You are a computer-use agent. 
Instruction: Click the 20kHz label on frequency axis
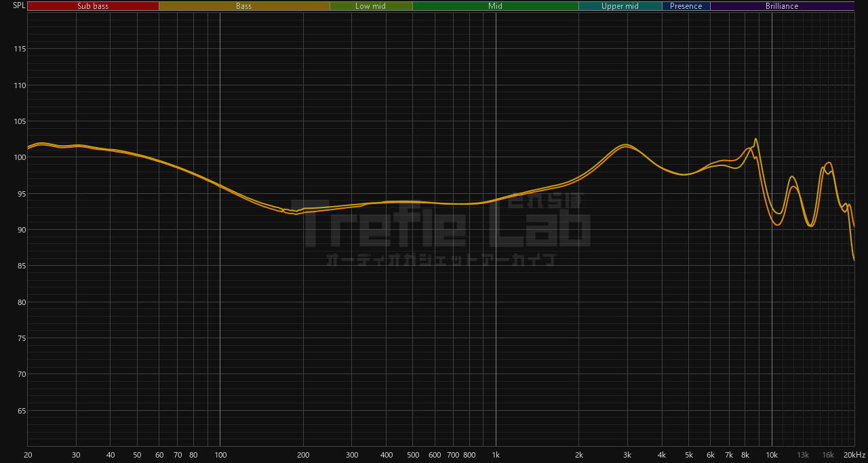pyautogui.click(x=854, y=455)
